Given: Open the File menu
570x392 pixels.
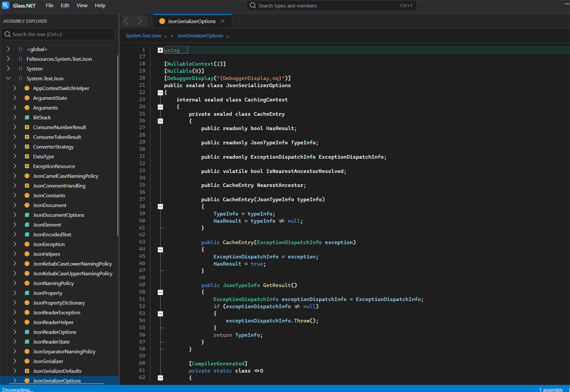Looking at the screenshot, I should (x=49, y=5).
